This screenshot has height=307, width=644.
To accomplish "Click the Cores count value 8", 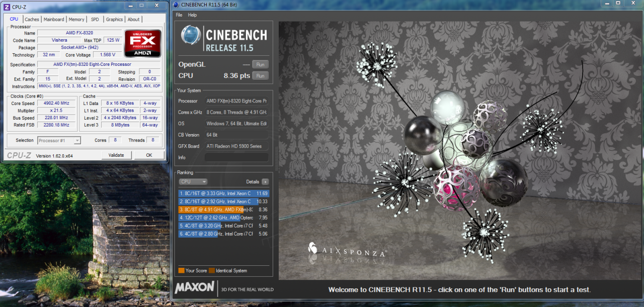I will tap(115, 141).
